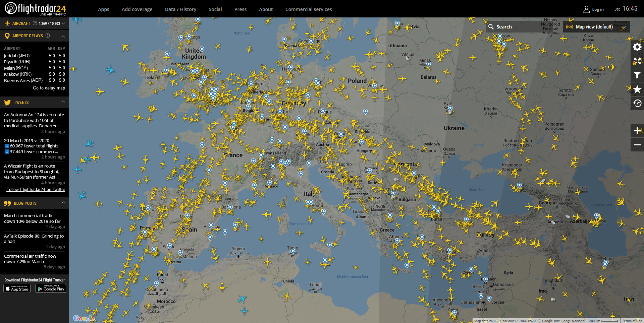Viewport: 644px width, 323px height.
Task: Open the About menu
Action: coord(266,9)
